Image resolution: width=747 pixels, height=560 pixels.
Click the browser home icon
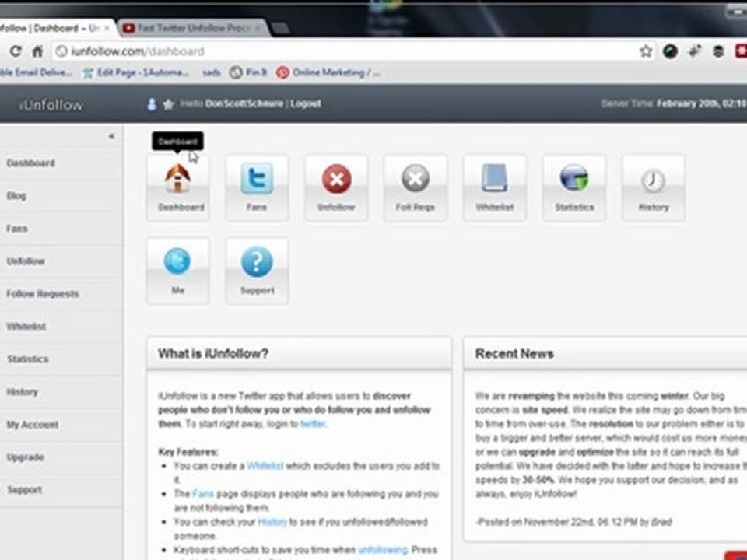pos(37,51)
